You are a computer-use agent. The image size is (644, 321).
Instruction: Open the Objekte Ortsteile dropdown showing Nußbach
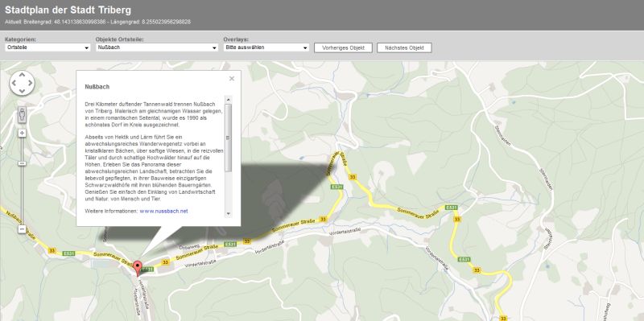(156, 47)
